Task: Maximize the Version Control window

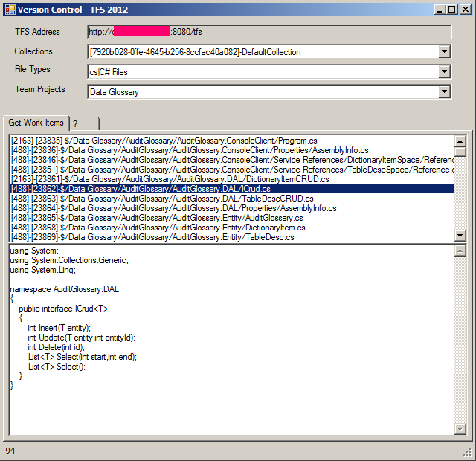Action: click(451, 10)
